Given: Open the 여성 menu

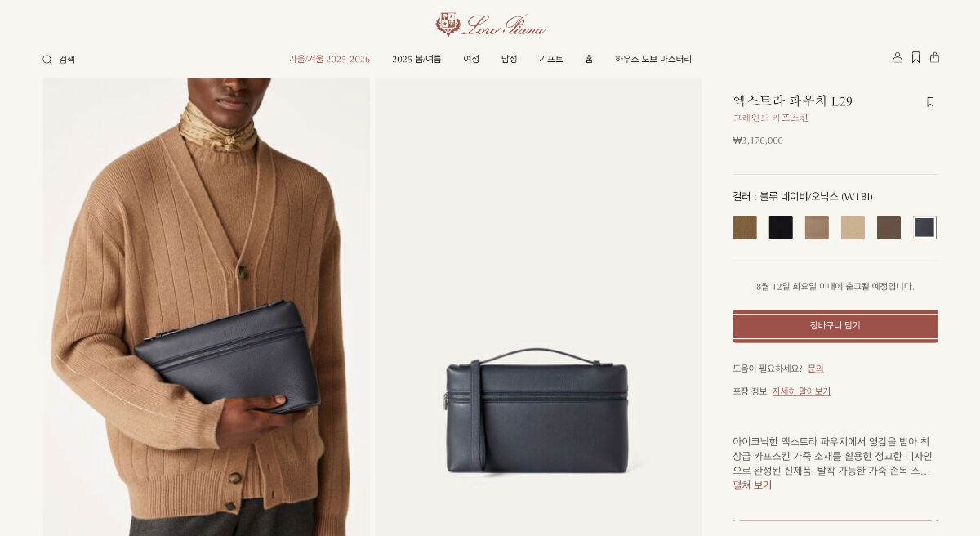Looking at the screenshot, I should (x=471, y=59).
